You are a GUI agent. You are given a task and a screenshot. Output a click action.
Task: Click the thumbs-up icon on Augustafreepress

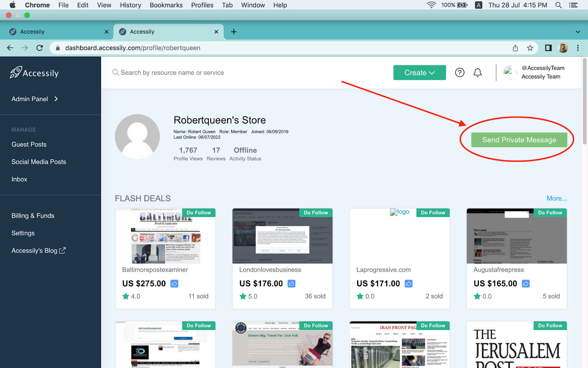click(x=526, y=284)
